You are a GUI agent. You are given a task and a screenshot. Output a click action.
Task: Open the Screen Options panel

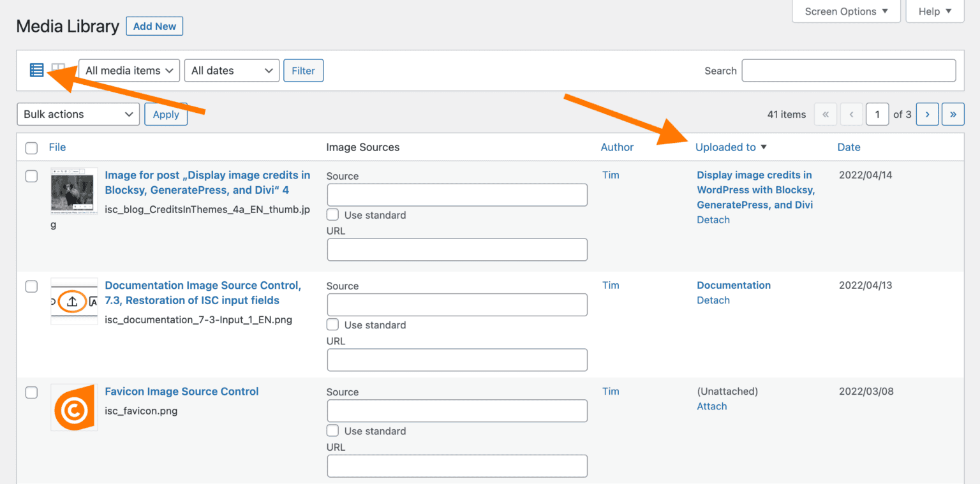[846, 11]
